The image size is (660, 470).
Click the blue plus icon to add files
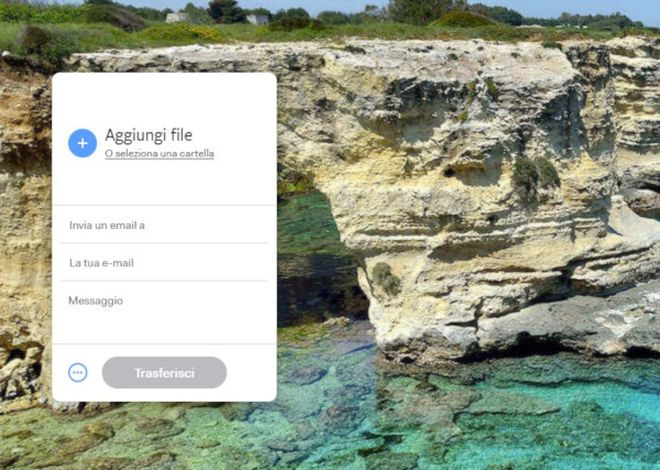[82, 143]
